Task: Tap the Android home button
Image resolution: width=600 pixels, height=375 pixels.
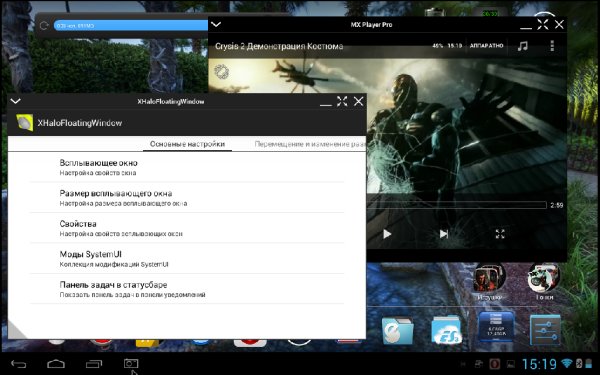Action: (56, 364)
